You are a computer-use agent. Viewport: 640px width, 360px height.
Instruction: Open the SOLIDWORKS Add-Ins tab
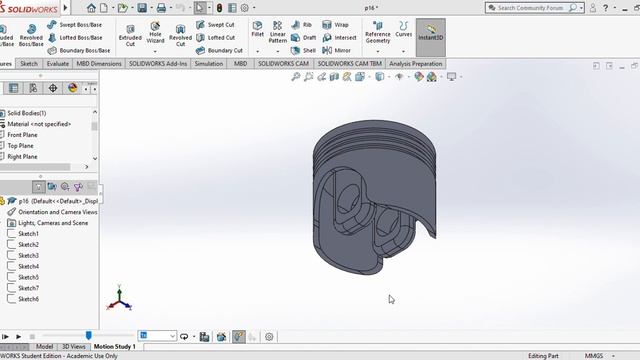[158, 64]
